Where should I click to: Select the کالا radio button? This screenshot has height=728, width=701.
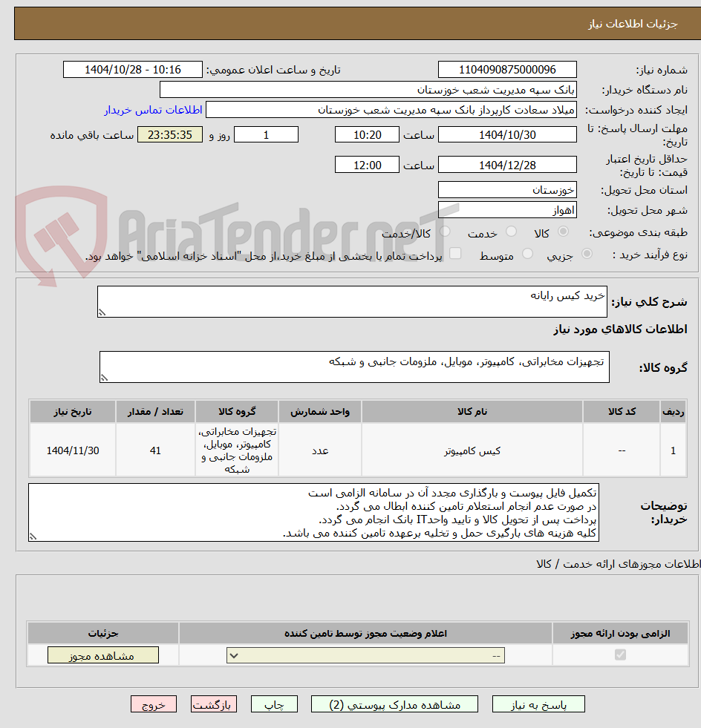tap(563, 232)
